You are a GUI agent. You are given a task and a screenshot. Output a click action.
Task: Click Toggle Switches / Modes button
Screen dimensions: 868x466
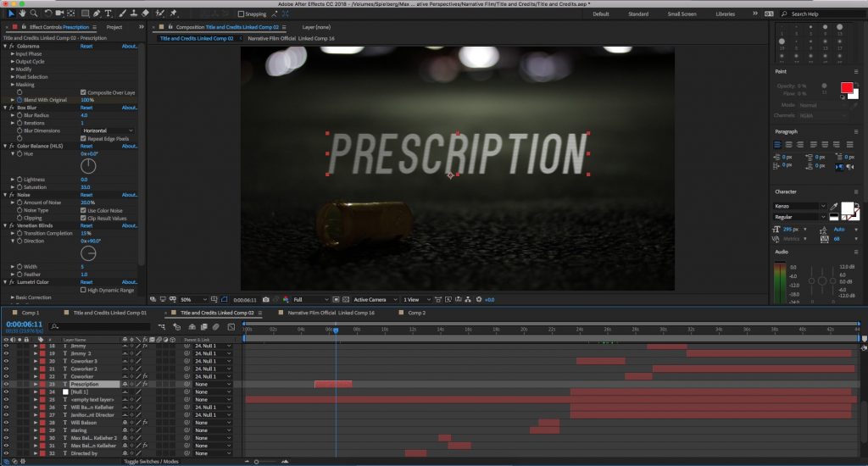pyautogui.click(x=151, y=462)
